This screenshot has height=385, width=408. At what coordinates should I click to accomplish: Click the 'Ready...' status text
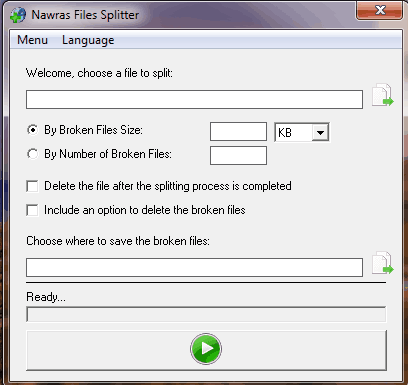[46, 297]
